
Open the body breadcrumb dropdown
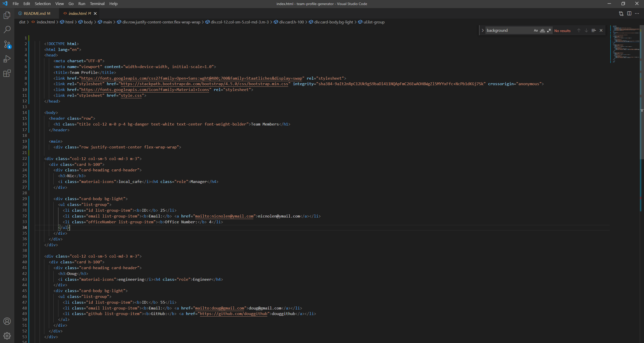(x=88, y=22)
